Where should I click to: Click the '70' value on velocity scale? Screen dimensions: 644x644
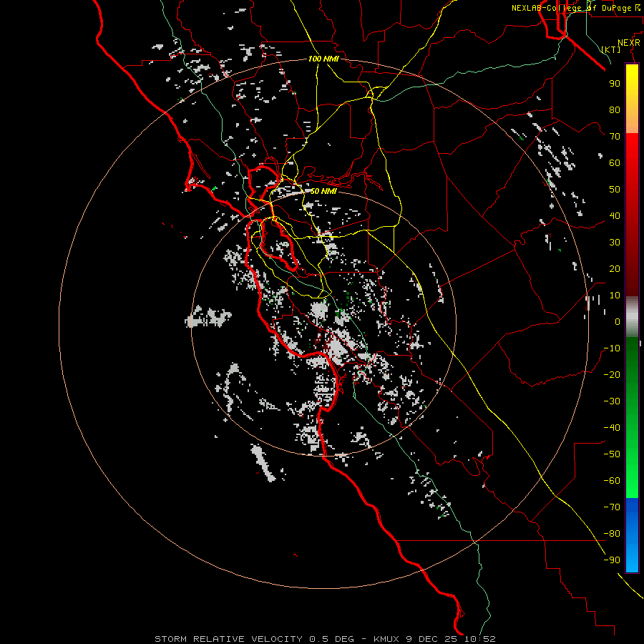tap(615, 137)
